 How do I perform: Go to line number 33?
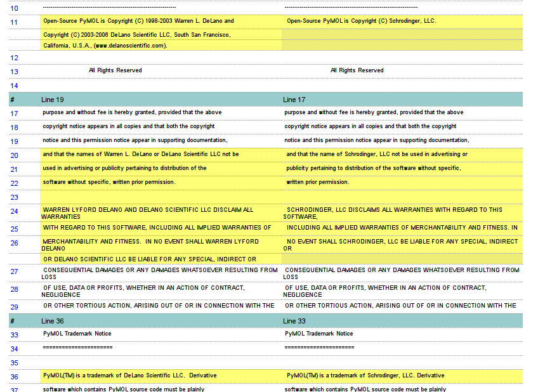[14, 335]
